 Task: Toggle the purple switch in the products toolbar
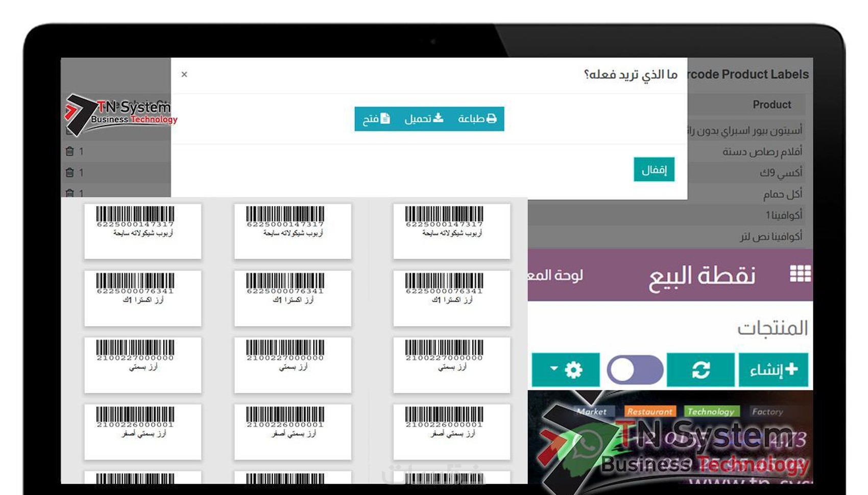[635, 370]
